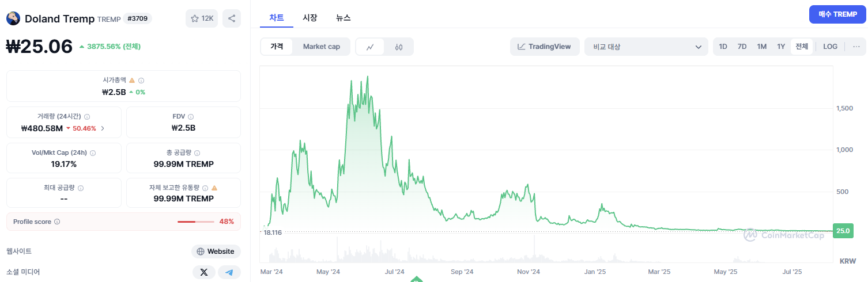Viewport: 868px width, 282px height.
Task: Open info icon next to FDV
Action: 191,116
